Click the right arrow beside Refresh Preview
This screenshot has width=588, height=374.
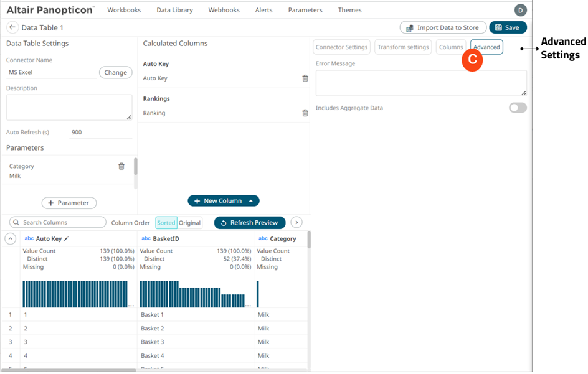tap(296, 222)
